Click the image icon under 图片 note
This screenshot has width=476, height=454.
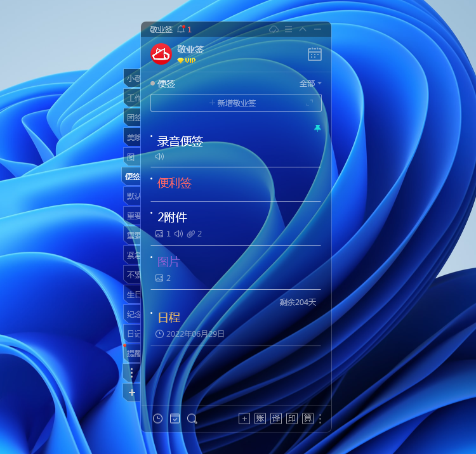159,278
